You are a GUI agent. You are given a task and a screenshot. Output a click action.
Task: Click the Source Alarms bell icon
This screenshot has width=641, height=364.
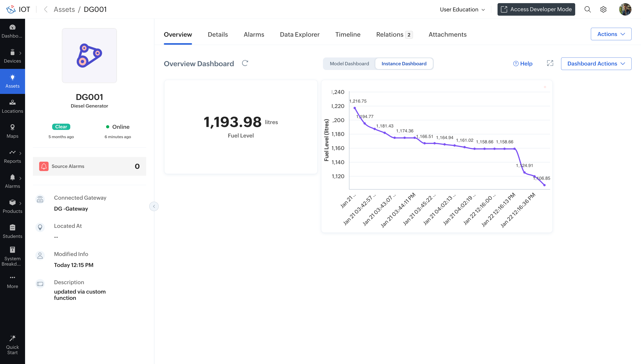pyautogui.click(x=44, y=166)
